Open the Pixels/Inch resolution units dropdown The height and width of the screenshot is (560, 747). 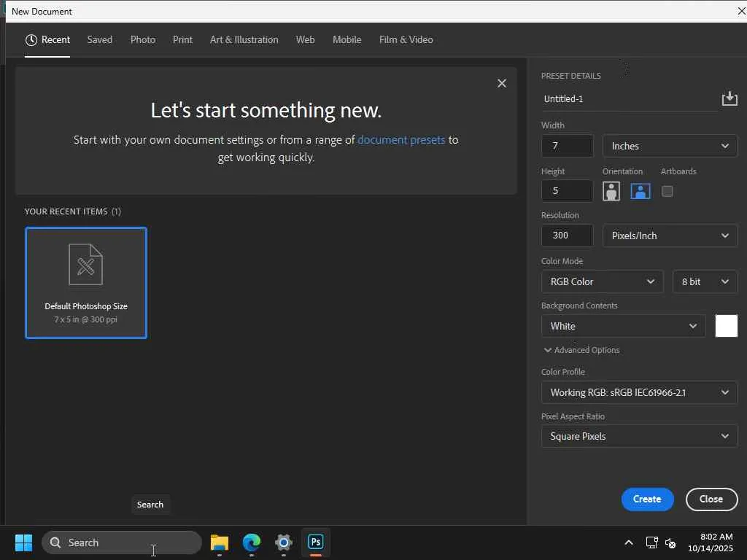(x=670, y=236)
